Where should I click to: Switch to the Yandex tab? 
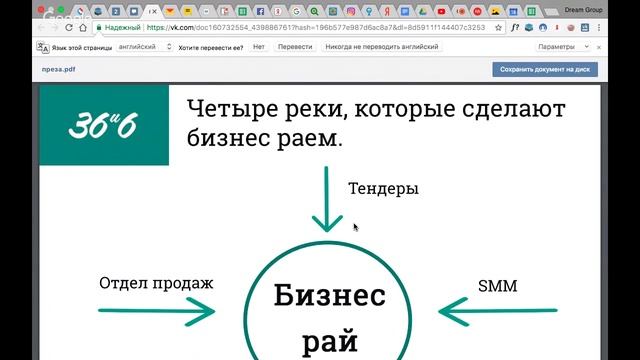click(x=387, y=11)
